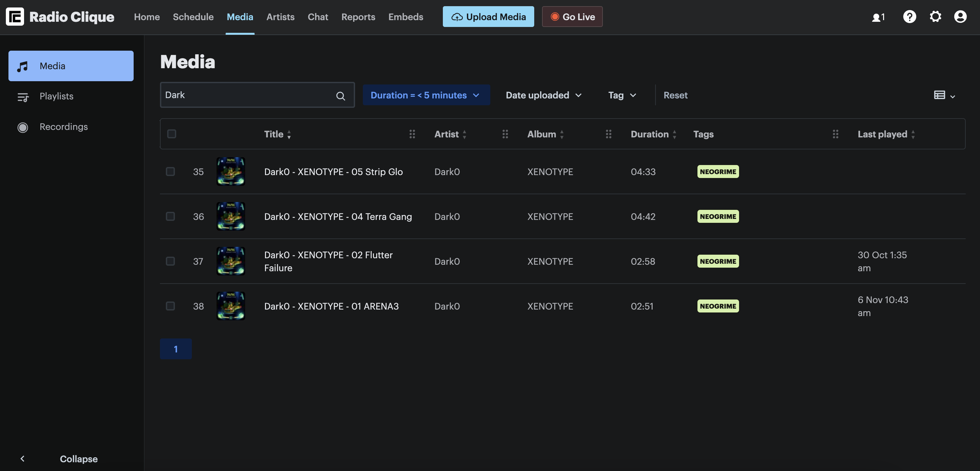This screenshot has width=980, height=471.
Task: Click the Radio Clique logo icon
Action: pos(15,17)
